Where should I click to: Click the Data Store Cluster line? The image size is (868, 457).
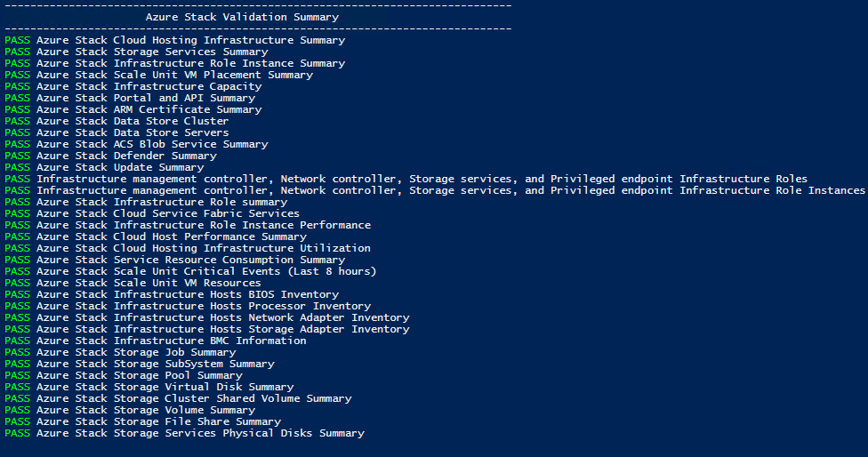point(117,121)
